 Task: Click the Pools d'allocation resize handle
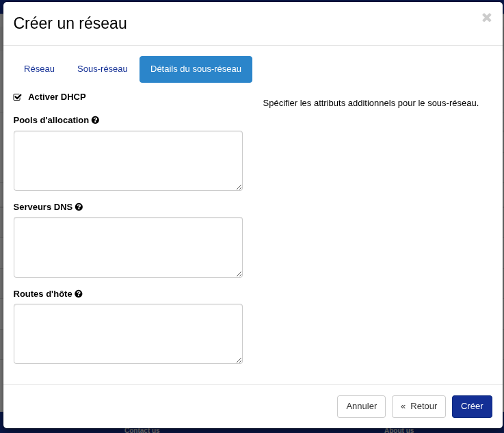239,187
